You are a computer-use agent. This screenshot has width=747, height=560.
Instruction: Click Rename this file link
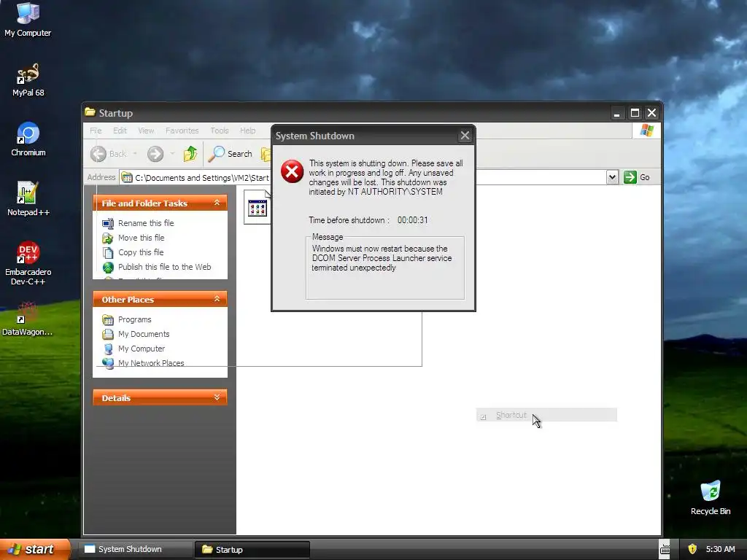[146, 223]
